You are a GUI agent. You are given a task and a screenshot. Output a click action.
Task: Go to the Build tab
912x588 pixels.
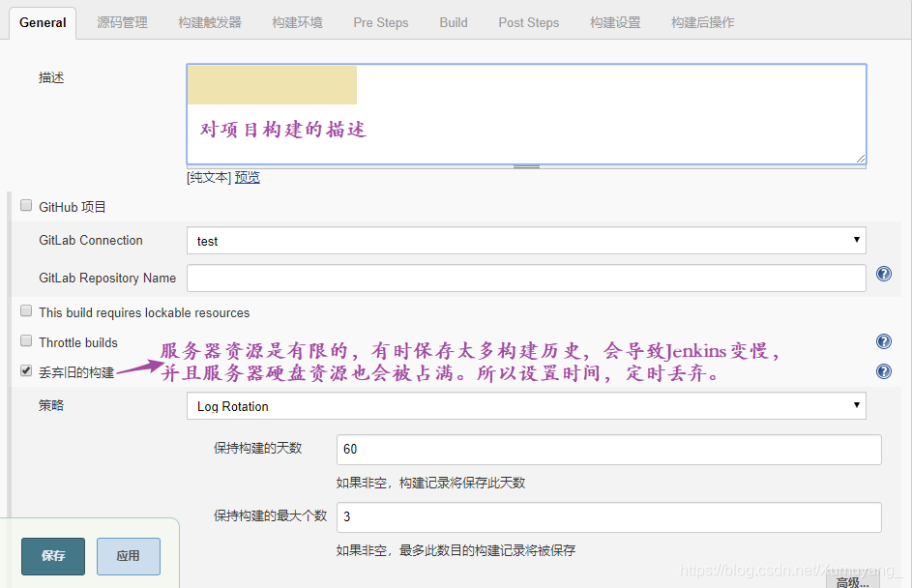click(x=454, y=22)
